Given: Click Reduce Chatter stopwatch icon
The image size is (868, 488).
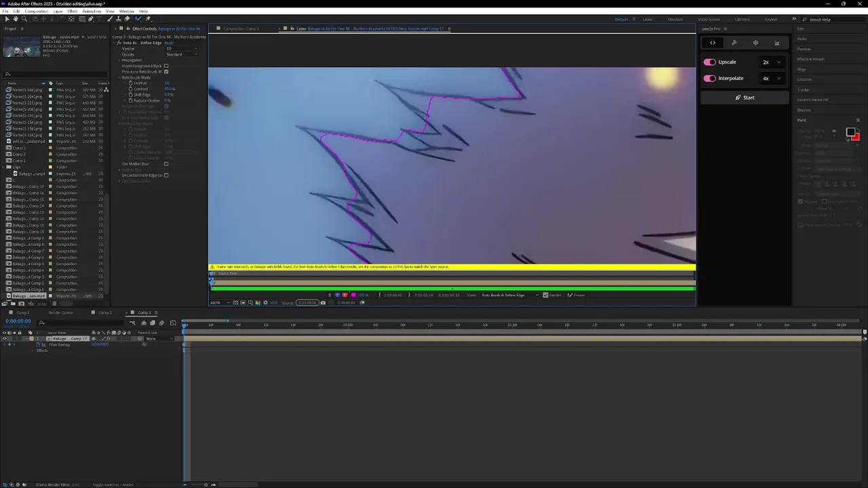Looking at the screenshot, I should [130, 100].
